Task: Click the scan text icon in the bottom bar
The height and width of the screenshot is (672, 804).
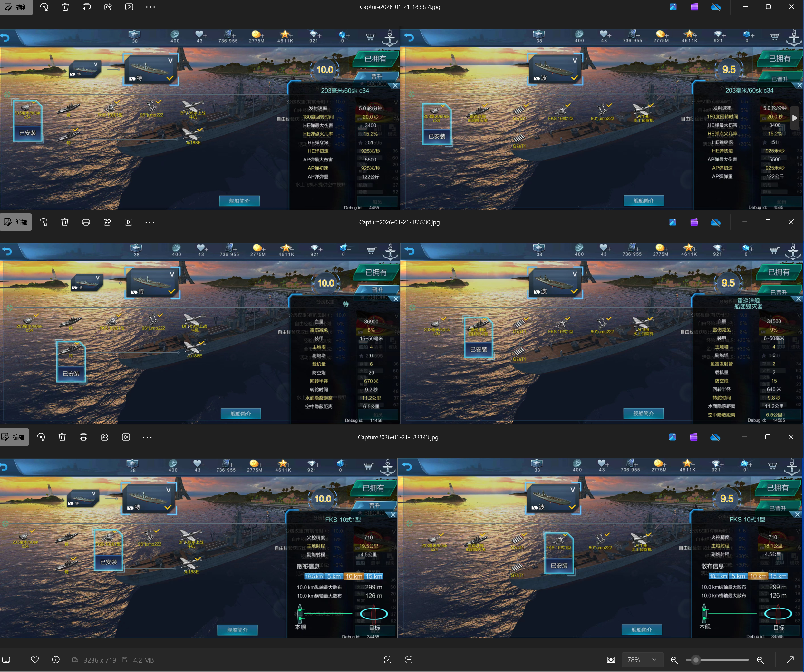Action: coord(409,659)
